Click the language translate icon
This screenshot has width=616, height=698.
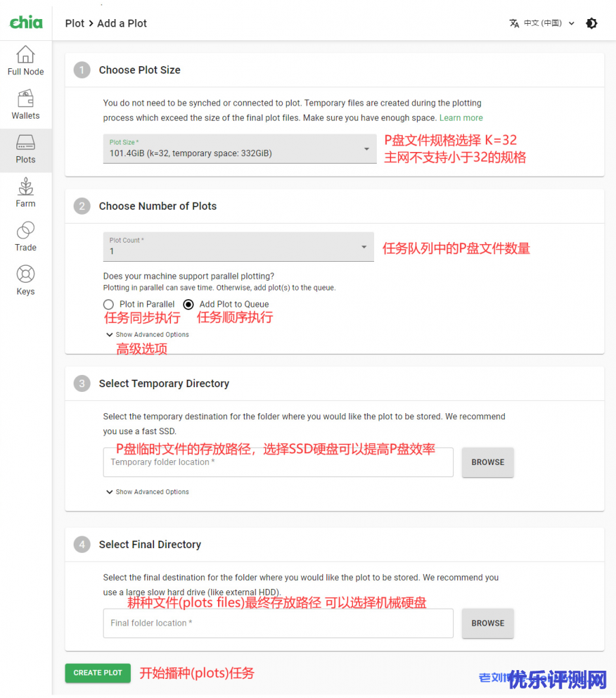[x=514, y=23]
